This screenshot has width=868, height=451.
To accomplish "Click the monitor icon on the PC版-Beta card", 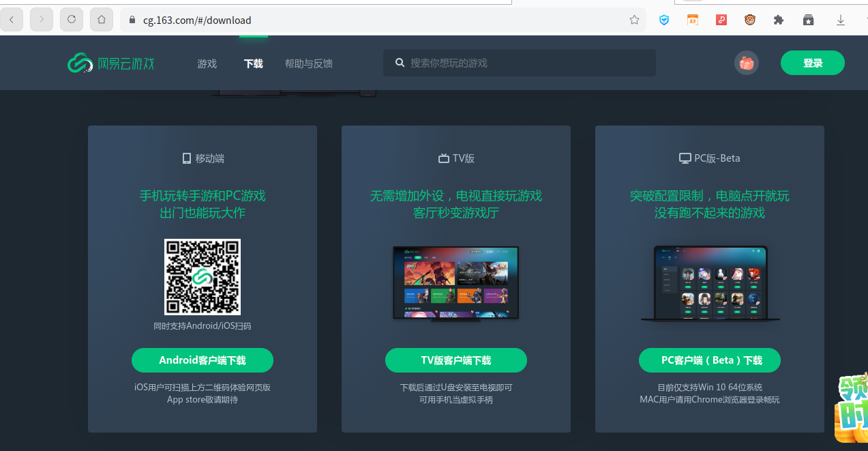I will [x=684, y=158].
